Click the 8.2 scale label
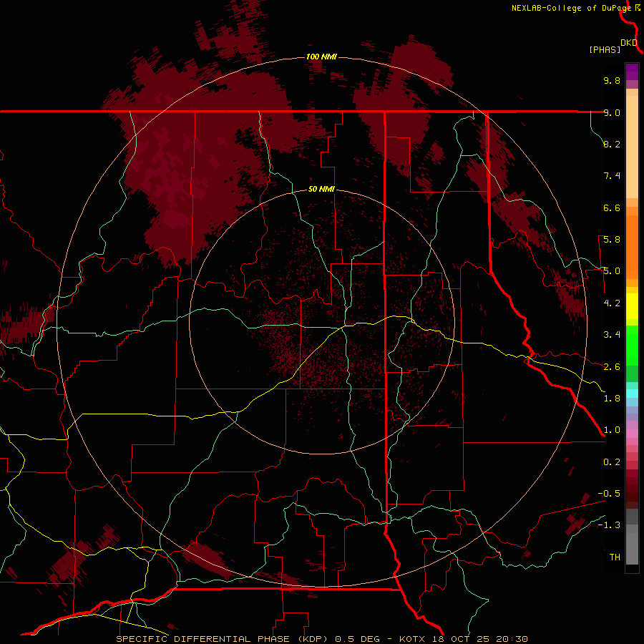Image resolution: width=644 pixels, height=644 pixels. (x=612, y=144)
